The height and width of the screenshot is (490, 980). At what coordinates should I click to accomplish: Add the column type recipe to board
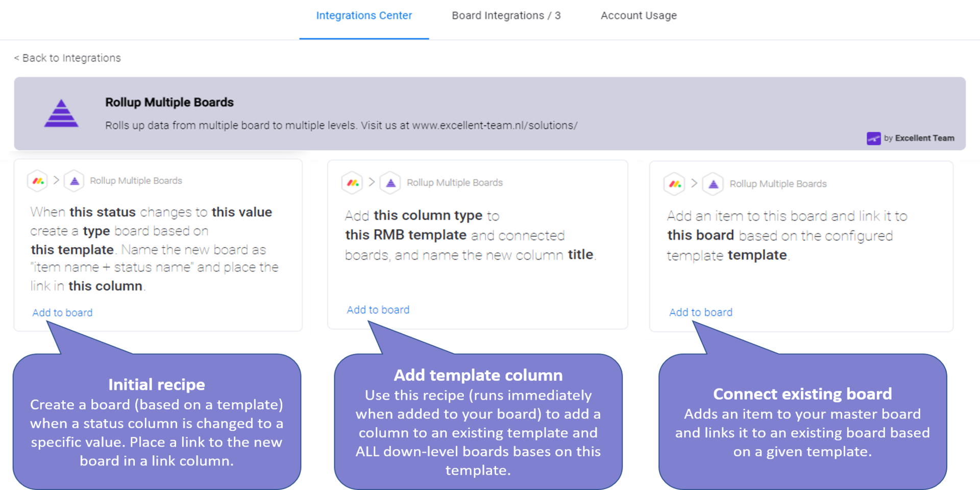click(x=378, y=310)
